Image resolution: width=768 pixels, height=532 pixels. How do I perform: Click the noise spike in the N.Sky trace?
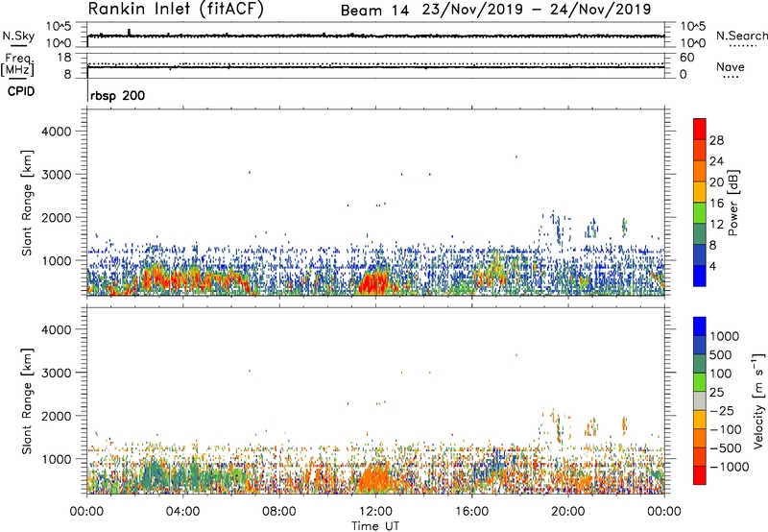pyautogui.click(x=130, y=32)
